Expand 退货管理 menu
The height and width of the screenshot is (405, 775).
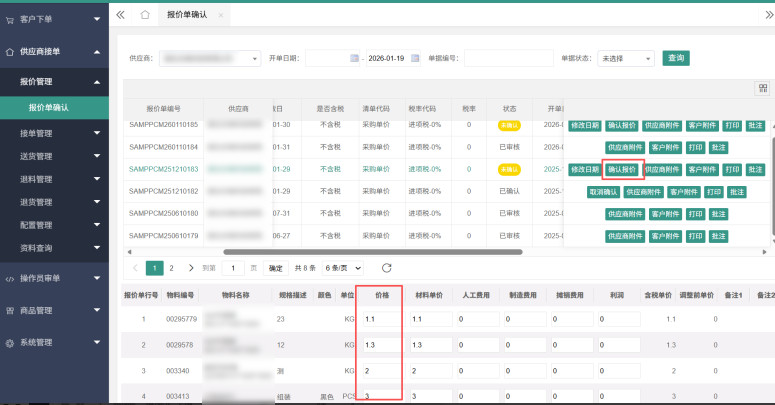[x=54, y=202]
